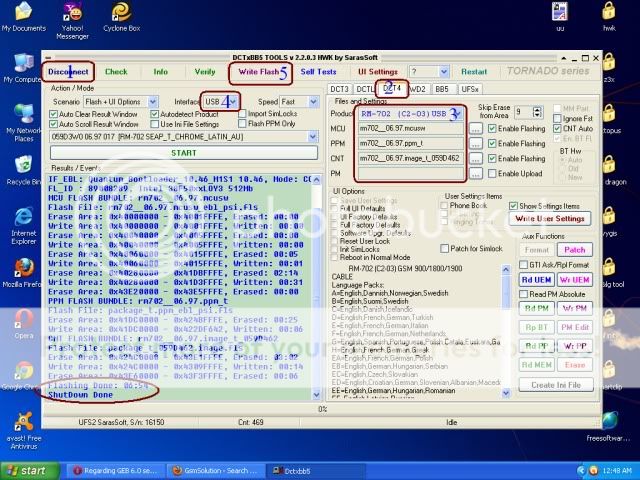Open the ? dropdown next to UI Settings
Image resolution: width=640 pixels, height=480 pixels.
[x=429, y=72]
